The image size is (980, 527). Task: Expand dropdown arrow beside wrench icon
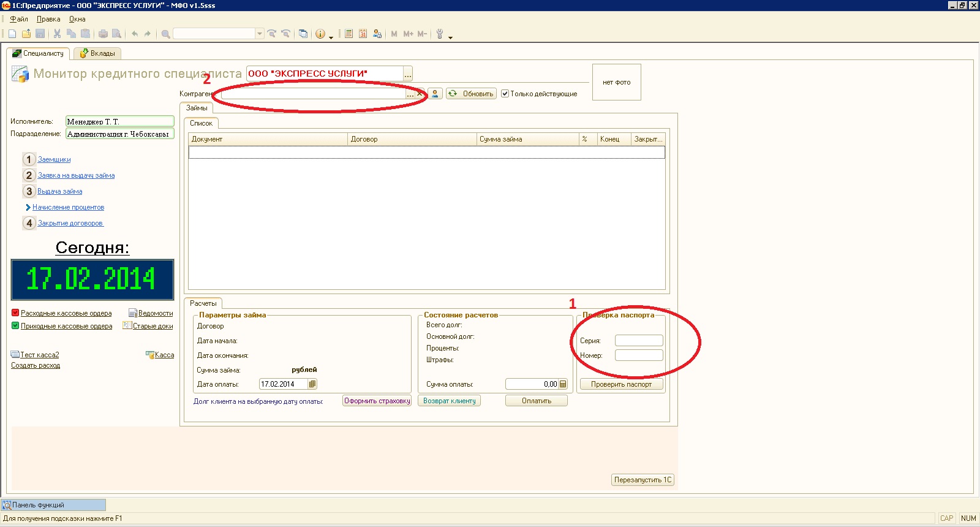click(x=450, y=37)
